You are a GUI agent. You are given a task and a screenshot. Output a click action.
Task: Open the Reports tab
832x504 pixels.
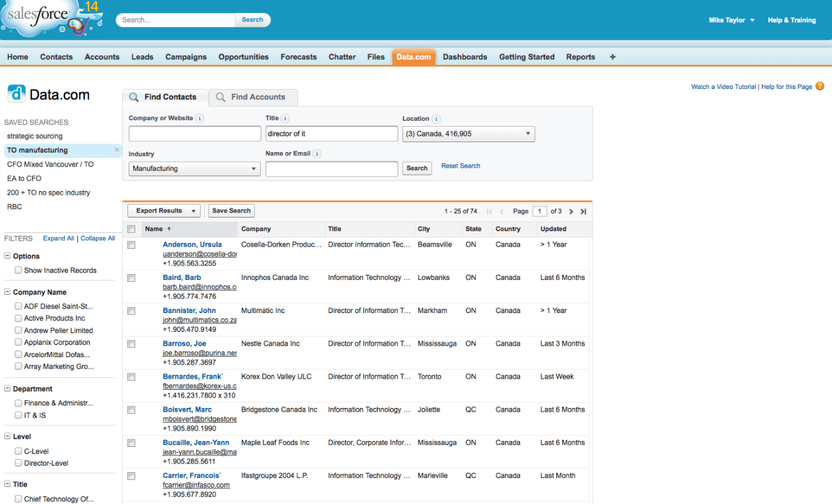580,57
